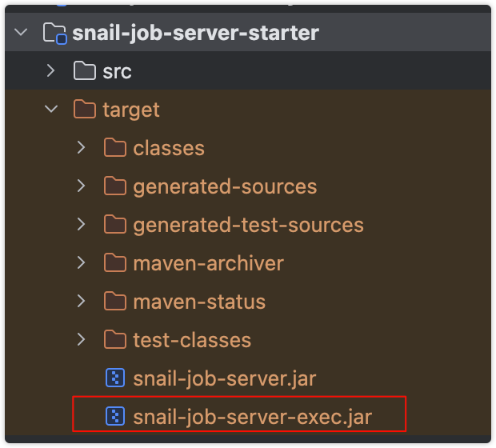Expand the maven-status folder

pos(81,302)
